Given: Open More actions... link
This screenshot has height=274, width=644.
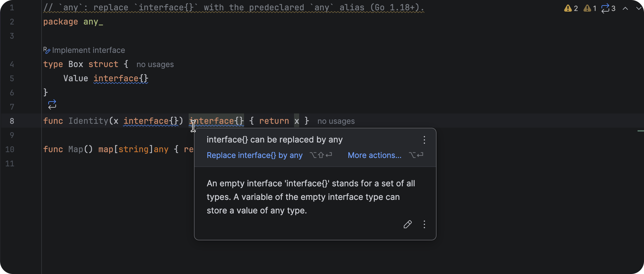Looking at the screenshot, I should click(374, 155).
